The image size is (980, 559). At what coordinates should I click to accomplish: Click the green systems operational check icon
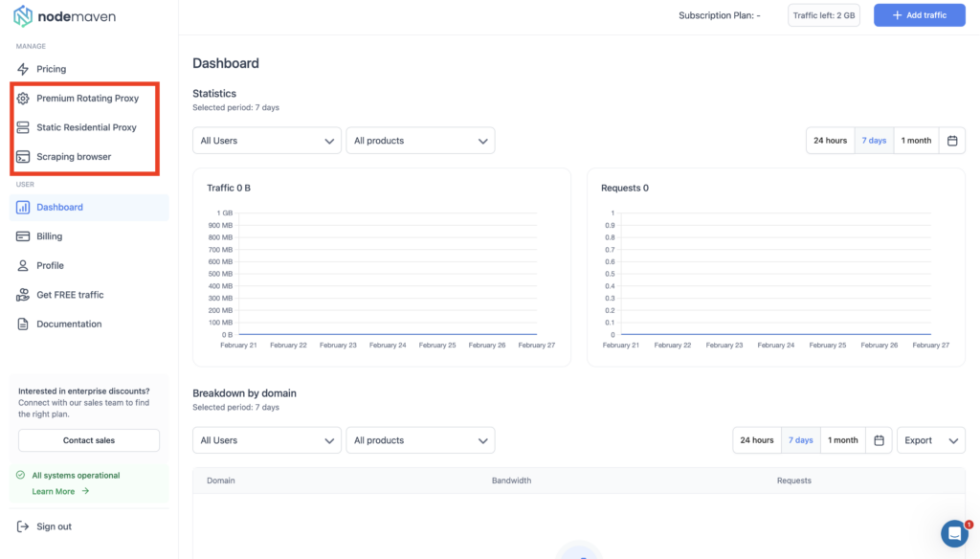point(21,475)
